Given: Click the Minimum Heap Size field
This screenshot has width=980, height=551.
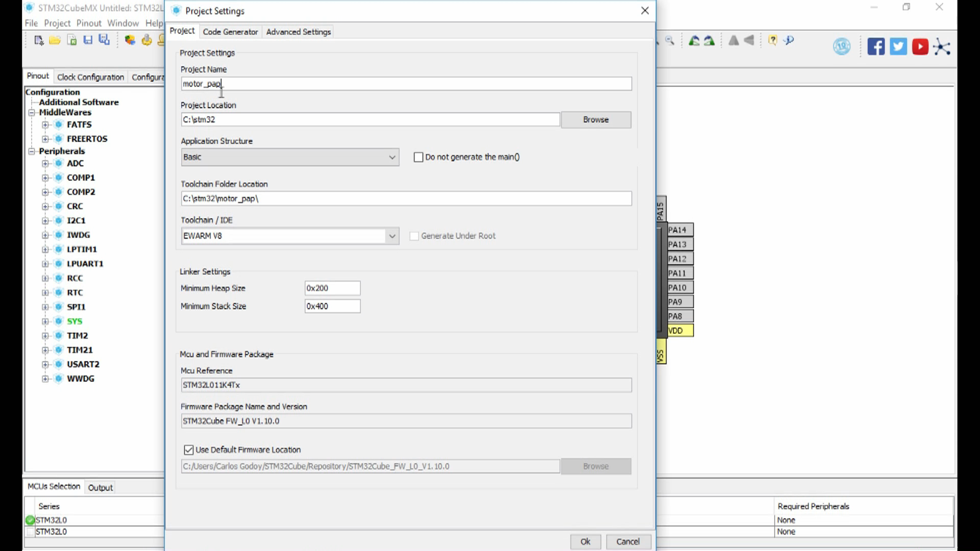Looking at the screenshot, I should (332, 288).
